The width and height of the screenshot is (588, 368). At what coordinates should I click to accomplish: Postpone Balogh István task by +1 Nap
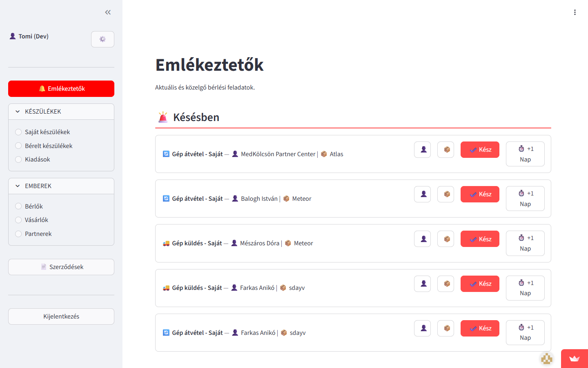tap(525, 199)
